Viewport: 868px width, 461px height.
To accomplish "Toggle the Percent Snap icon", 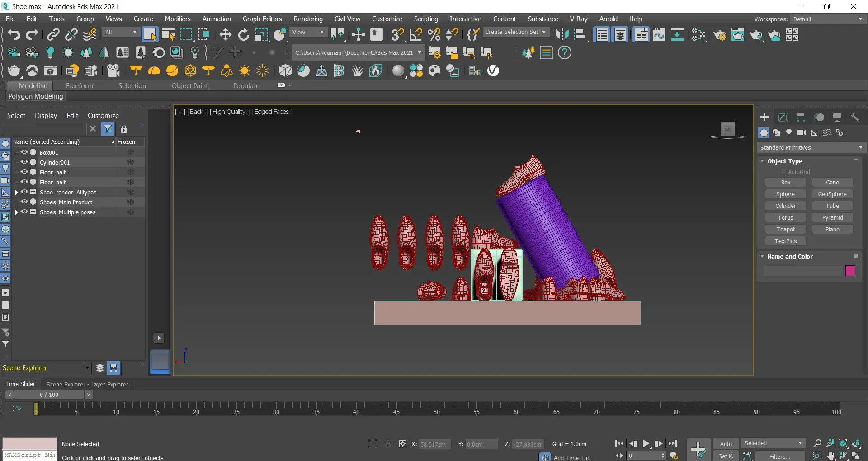I will click(434, 34).
